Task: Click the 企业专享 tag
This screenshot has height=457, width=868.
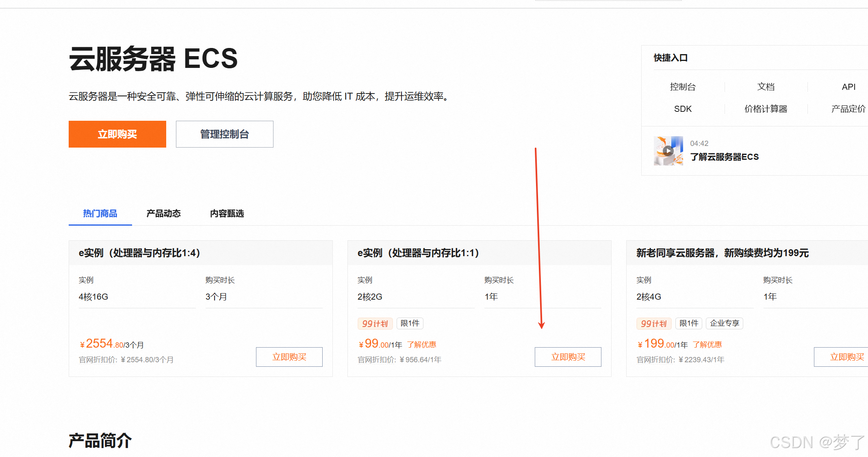Action: click(724, 323)
